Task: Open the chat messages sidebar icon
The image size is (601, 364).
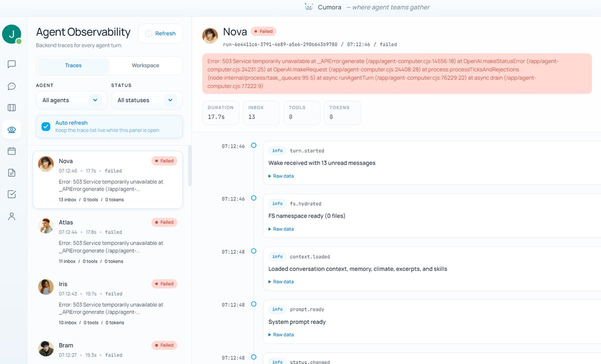Action: (x=12, y=64)
